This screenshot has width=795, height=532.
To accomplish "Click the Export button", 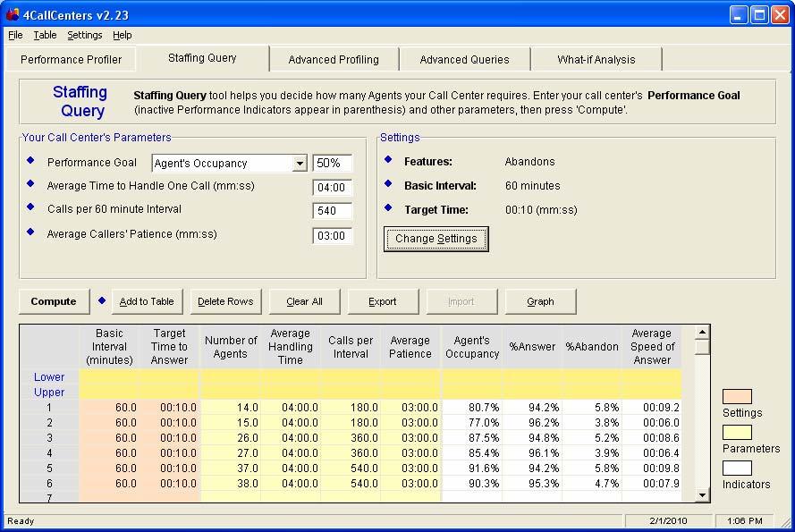I will coord(382,301).
